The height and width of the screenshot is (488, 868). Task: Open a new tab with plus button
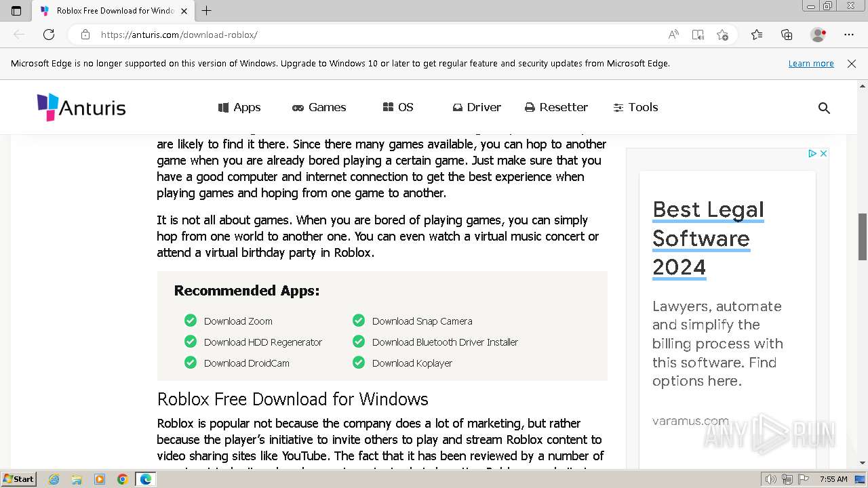[207, 11]
